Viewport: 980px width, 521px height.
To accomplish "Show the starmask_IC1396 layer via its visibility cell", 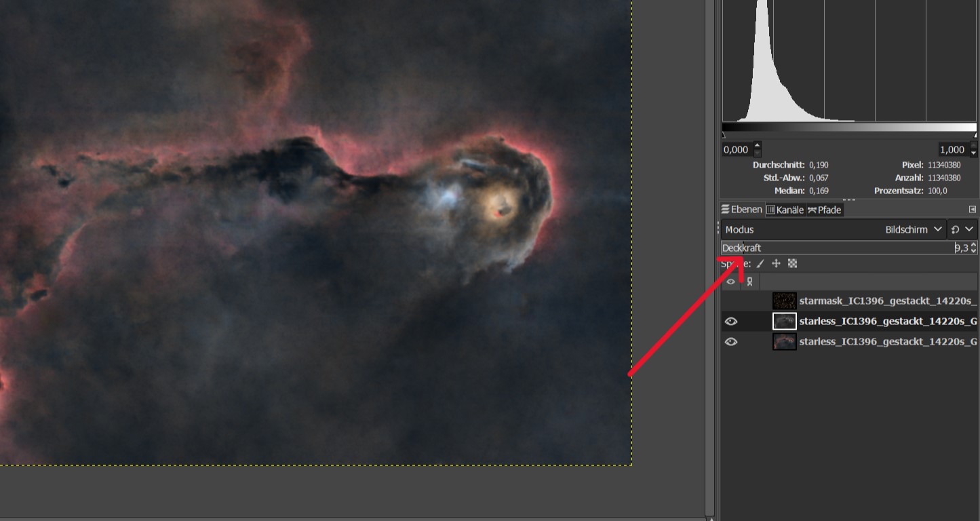I will point(730,301).
